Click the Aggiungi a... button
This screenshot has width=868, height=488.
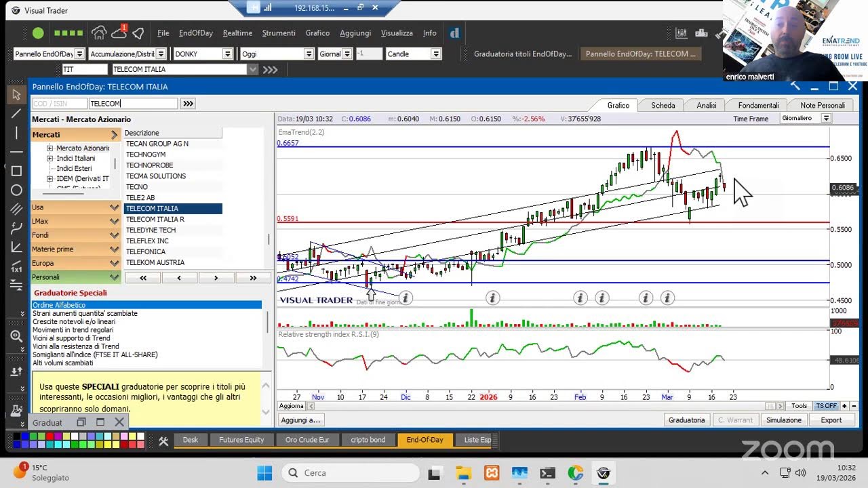click(300, 420)
